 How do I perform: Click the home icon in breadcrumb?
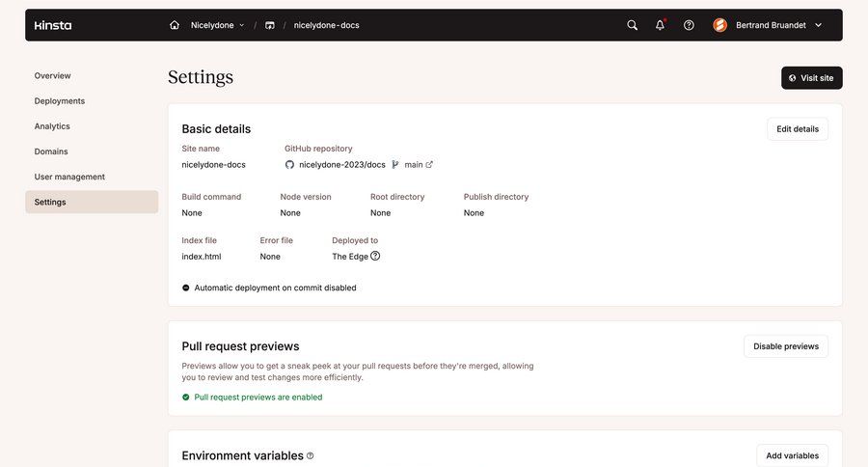coord(175,25)
